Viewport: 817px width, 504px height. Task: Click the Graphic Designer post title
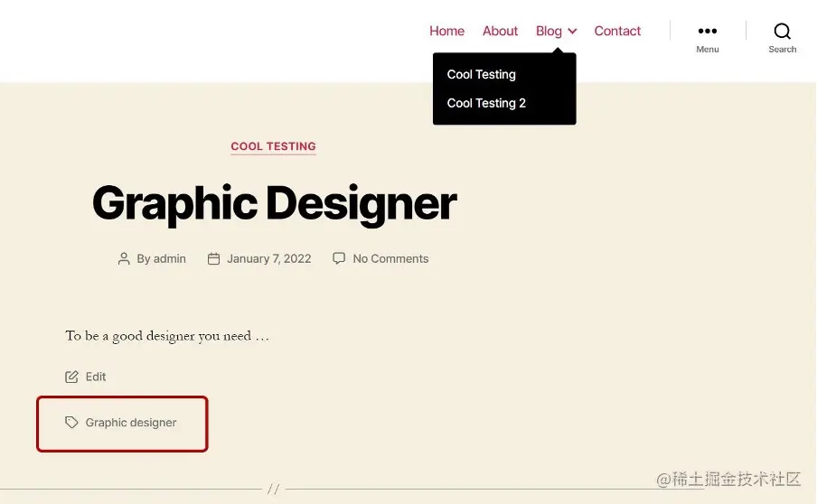[x=274, y=203]
